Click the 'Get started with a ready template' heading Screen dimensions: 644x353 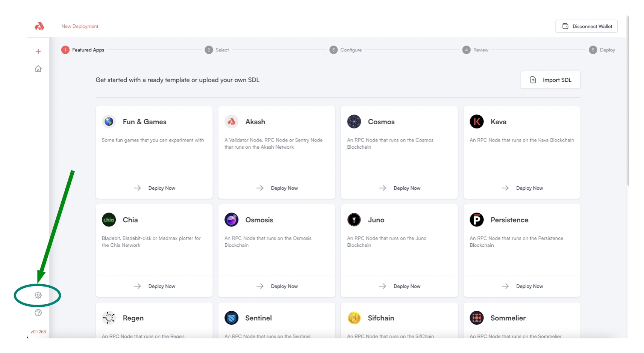pyautogui.click(x=177, y=80)
